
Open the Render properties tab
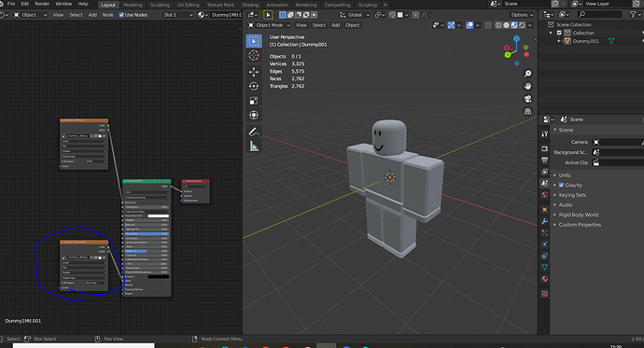(545, 148)
